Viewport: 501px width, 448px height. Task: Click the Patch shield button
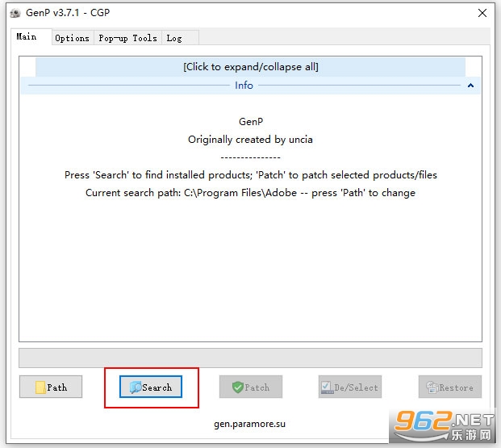click(251, 387)
